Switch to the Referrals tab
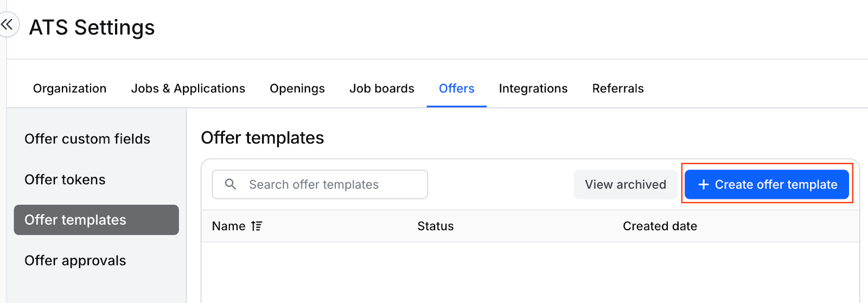Viewport: 868px width, 303px height. coord(618,89)
